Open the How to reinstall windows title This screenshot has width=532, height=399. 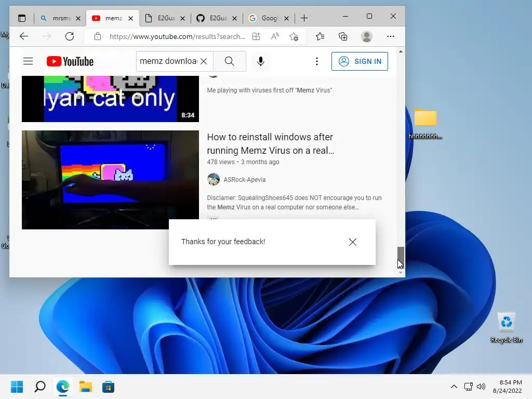coord(270,143)
